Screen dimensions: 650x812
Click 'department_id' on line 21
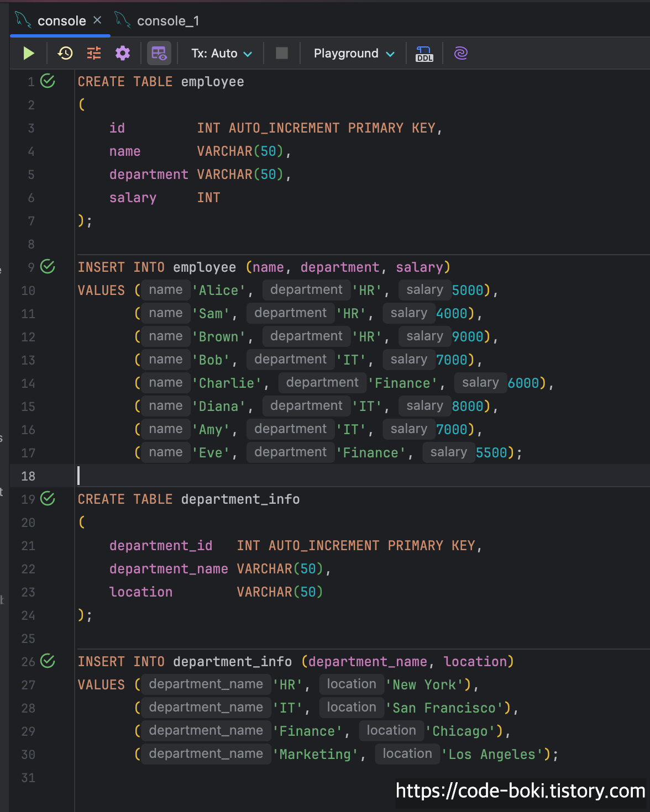(x=161, y=546)
